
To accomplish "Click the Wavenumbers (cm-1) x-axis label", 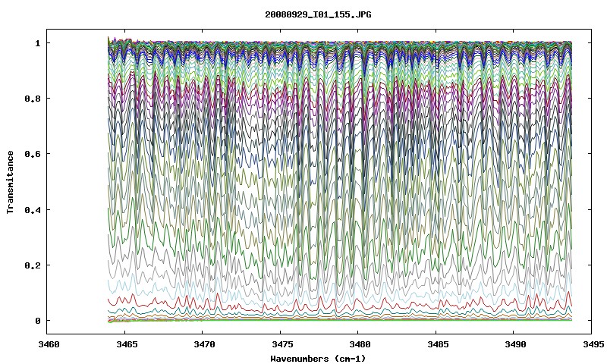I will tap(318, 359).
